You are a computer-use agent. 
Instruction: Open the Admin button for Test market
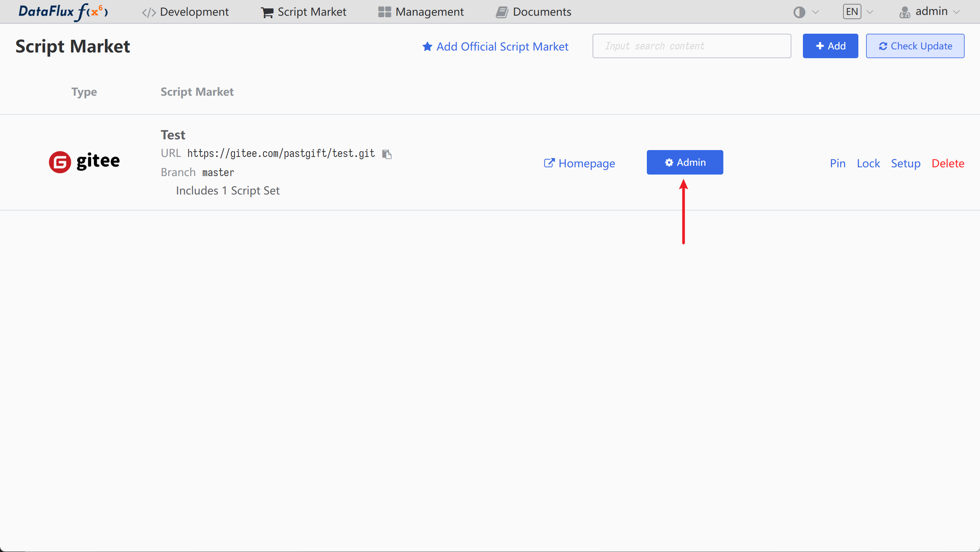click(685, 162)
